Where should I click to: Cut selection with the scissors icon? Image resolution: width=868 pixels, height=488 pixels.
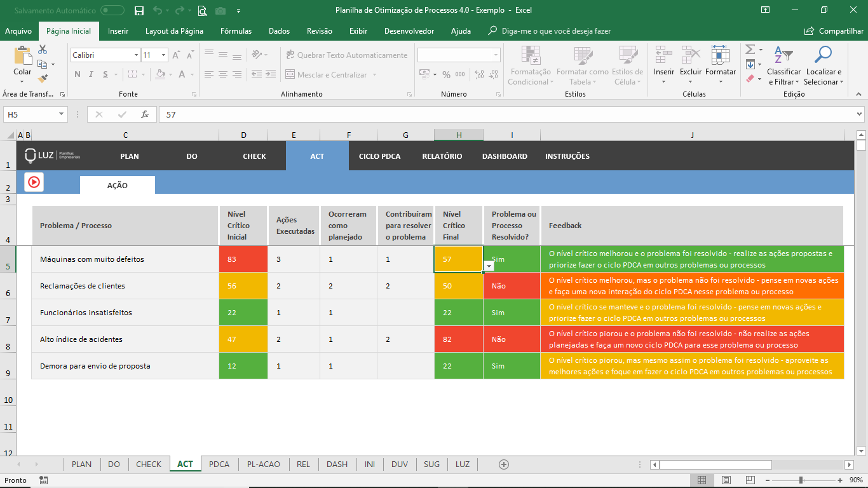(x=43, y=50)
